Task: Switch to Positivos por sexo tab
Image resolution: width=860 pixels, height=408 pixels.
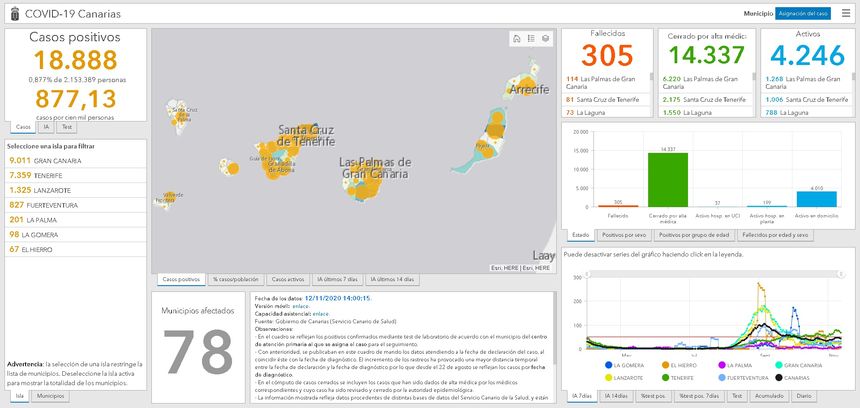Action: [x=624, y=235]
